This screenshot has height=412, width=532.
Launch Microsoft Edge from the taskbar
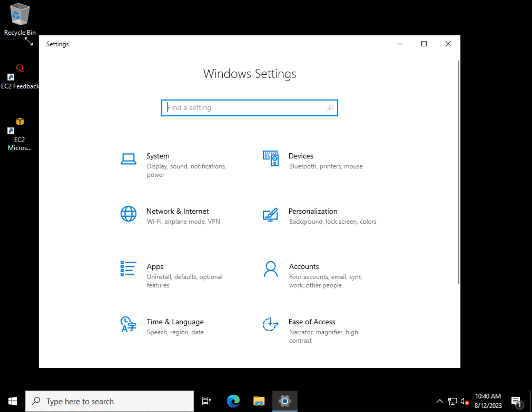pyautogui.click(x=233, y=401)
